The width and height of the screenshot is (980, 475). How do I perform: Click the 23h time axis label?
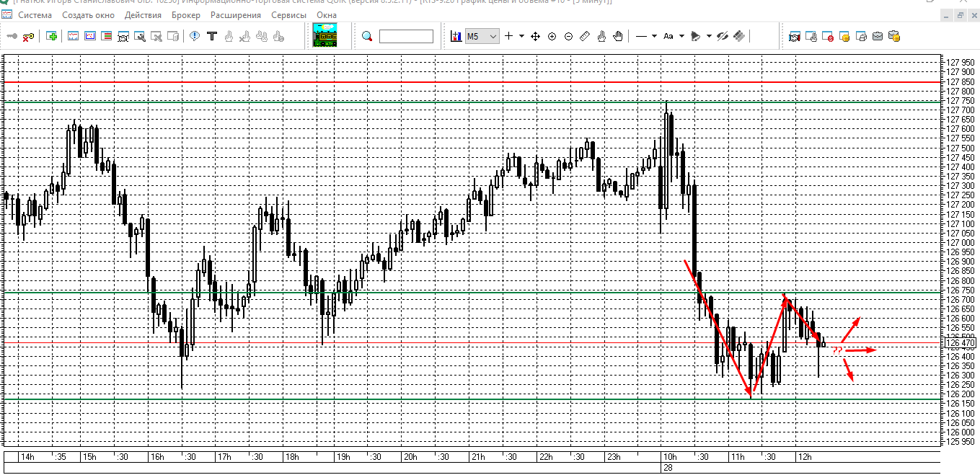pos(614,457)
